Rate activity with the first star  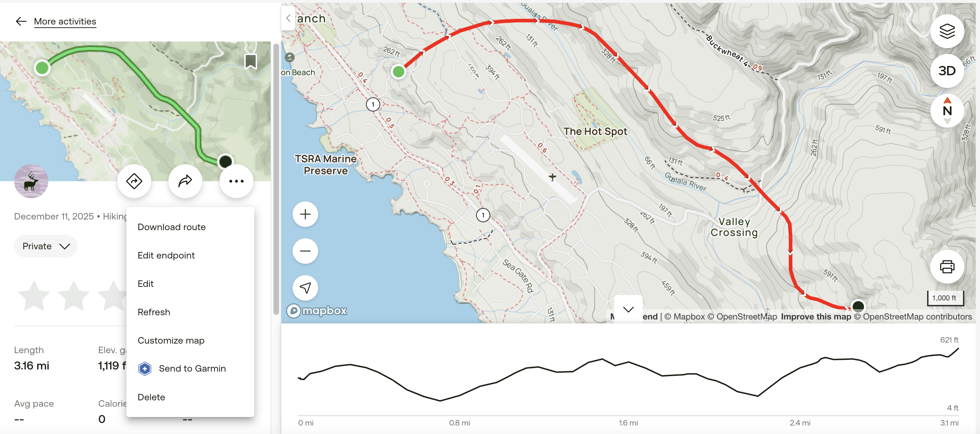click(x=34, y=296)
